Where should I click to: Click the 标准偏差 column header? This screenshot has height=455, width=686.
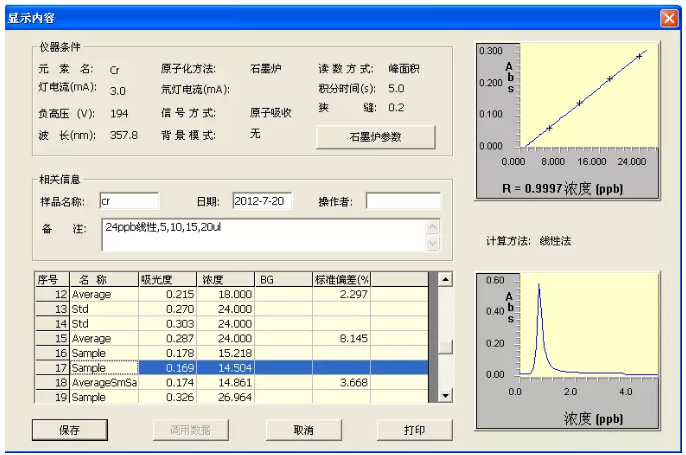pyautogui.click(x=342, y=279)
